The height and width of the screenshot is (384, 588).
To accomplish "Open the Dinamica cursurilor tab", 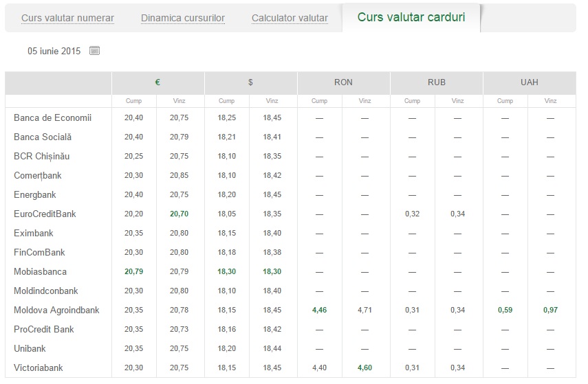I will 183,18.
